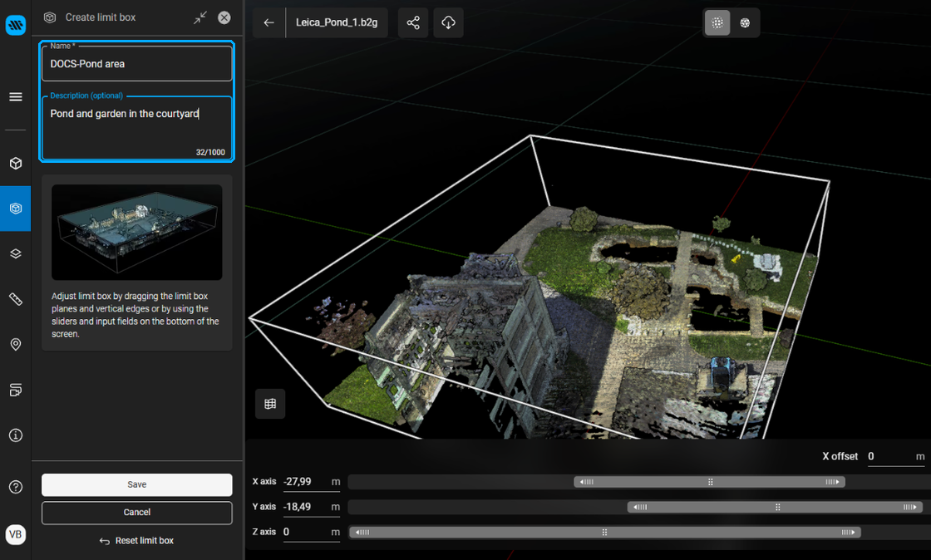Switch to mesh view mode
Viewport: 931px width, 560px height.
point(745,22)
